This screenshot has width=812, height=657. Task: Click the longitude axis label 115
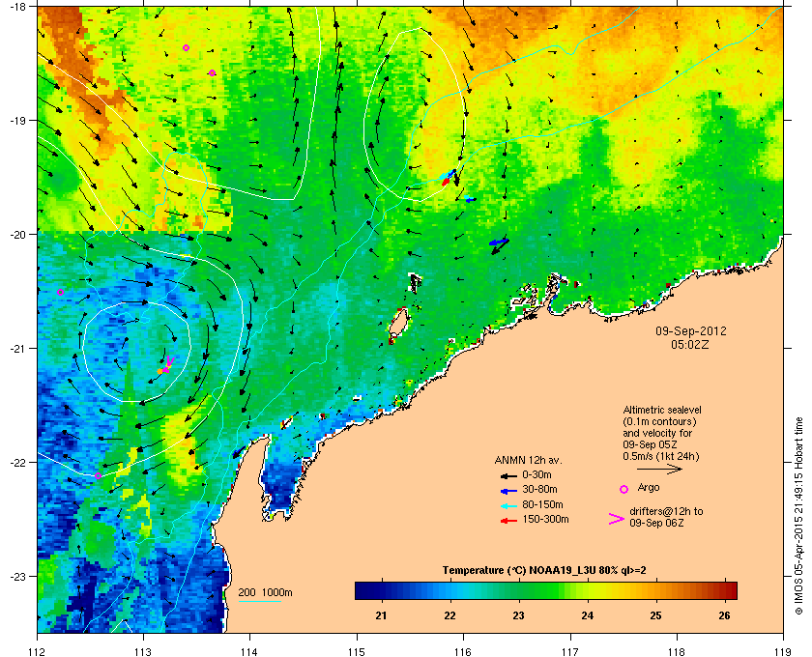click(x=357, y=651)
